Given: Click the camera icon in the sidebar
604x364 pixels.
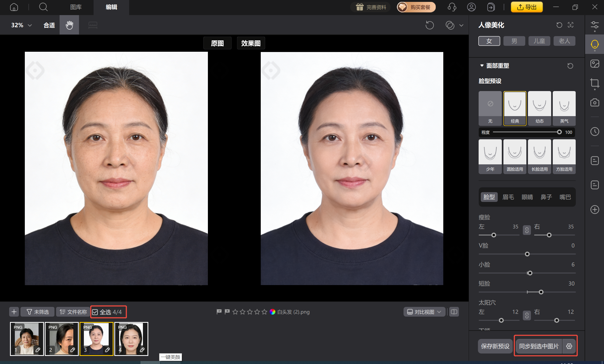Looking at the screenshot, I should coord(595,103).
